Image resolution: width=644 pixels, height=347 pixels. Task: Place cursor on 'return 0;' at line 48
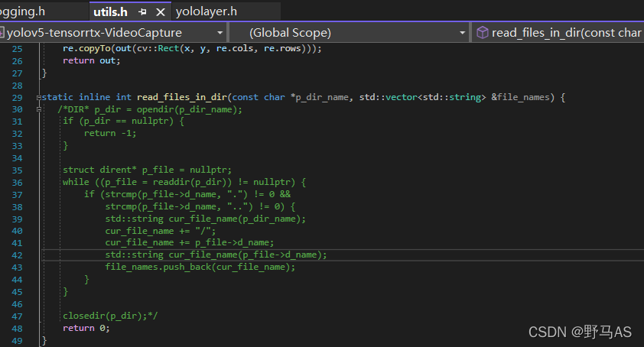pyautogui.click(x=86, y=328)
